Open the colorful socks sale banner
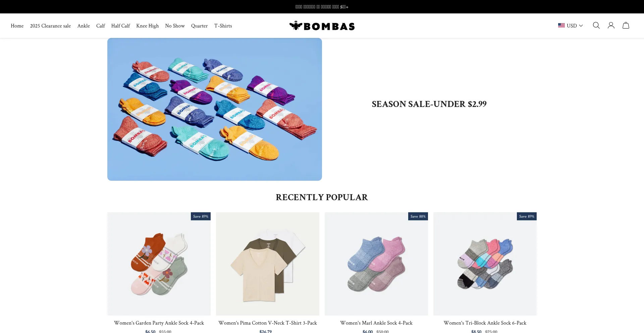The height and width of the screenshot is (333, 644). [x=215, y=109]
